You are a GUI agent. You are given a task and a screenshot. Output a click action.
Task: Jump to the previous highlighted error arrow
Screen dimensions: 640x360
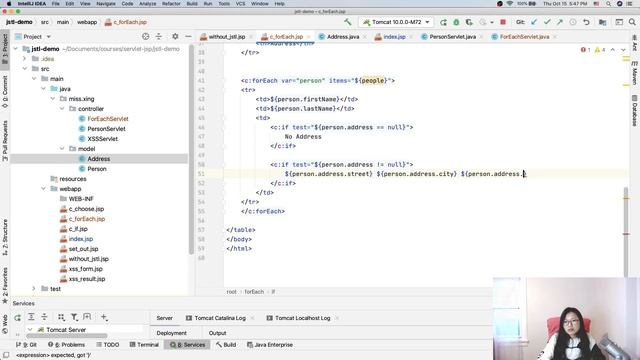tap(612, 50)
